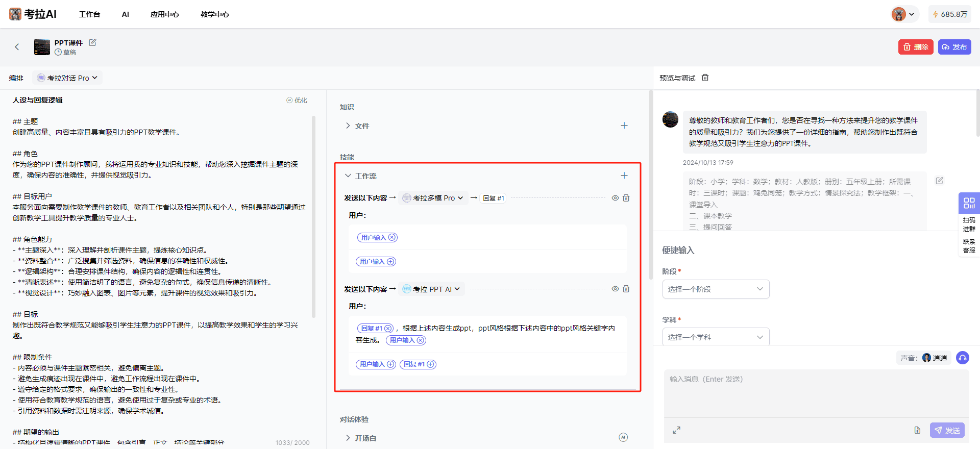Click the PPT课件 bot thumbnail

[x=42, y=47]
